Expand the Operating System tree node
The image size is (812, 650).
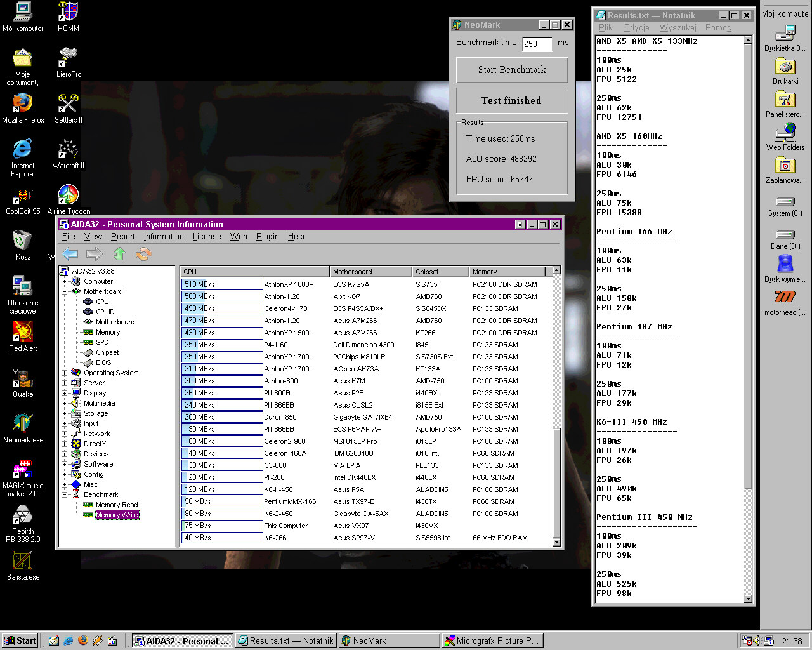pos(64,373)
